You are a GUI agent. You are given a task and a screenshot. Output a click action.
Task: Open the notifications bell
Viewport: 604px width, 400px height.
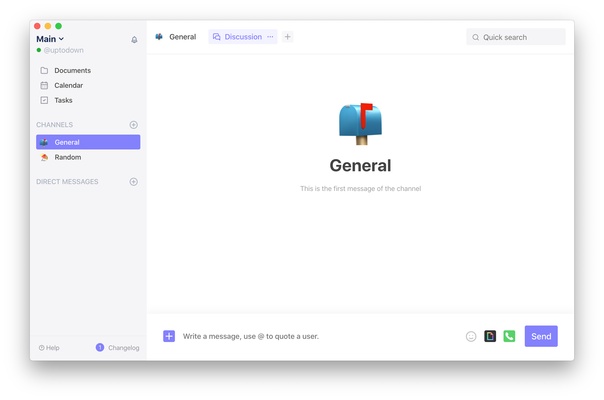(134, 39)
